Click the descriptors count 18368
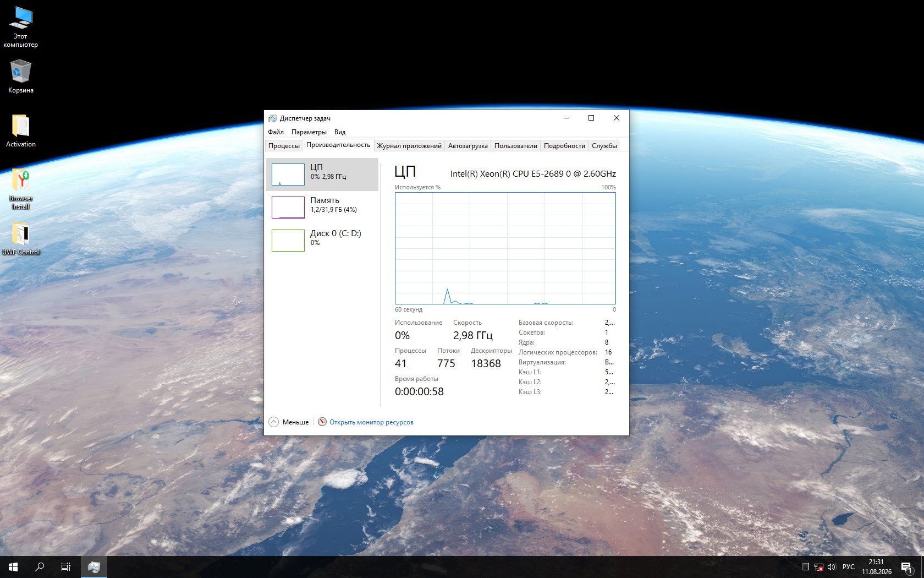Image resolution: width=924 pixels, height=578 pixels. [486, 363]
